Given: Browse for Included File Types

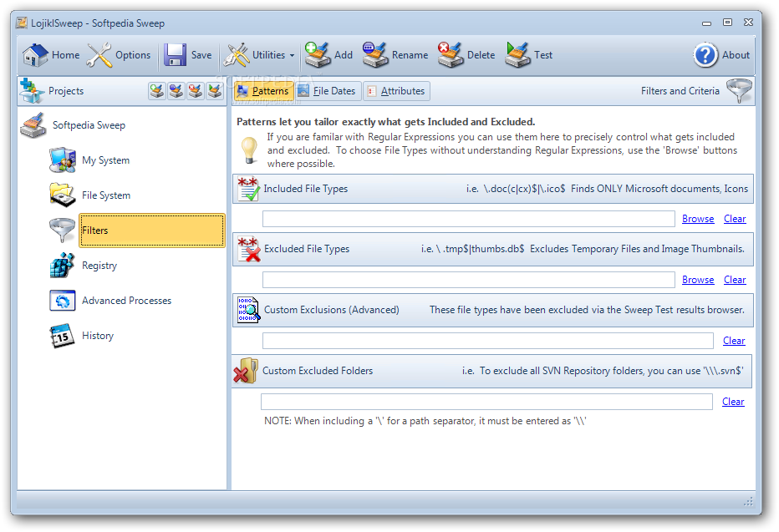Looking at the screenshot, I should (698, 219).
